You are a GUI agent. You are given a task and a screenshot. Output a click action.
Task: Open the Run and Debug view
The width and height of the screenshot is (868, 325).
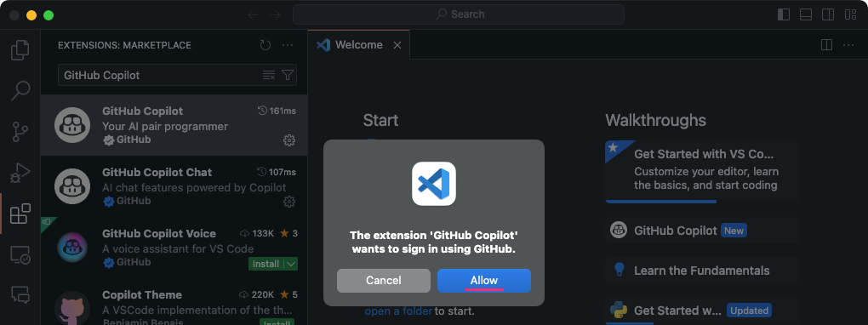pyautogui.click(x=20, y=173)
